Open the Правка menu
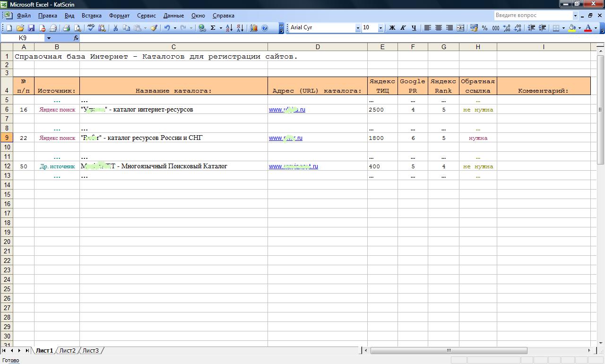The image size is (605, 364). [48, 16]
